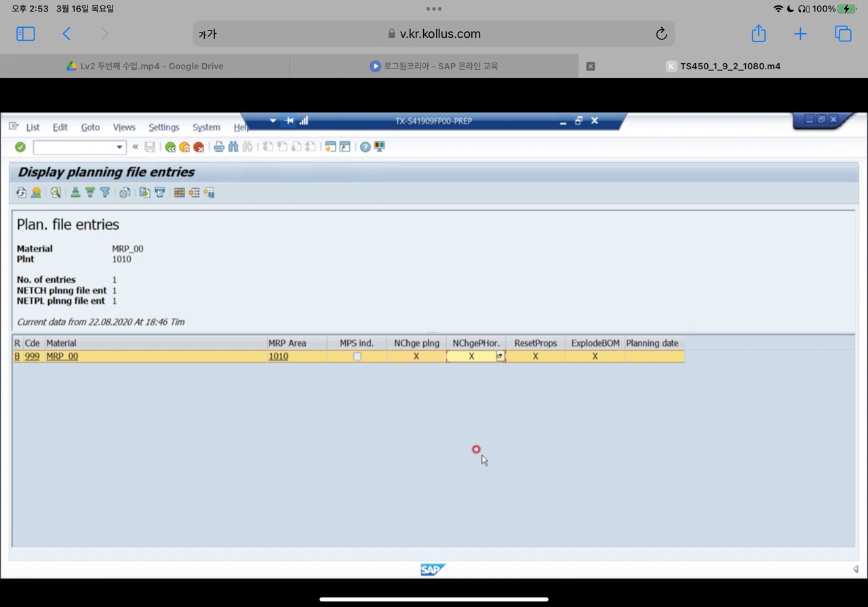
Task: Click the Print icon in SAP toolbar
Action: (219, 147)
